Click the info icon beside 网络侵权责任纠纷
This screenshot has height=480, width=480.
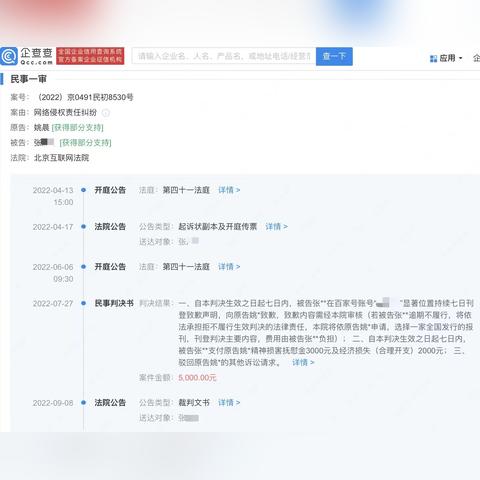click(x=106, y=113)
